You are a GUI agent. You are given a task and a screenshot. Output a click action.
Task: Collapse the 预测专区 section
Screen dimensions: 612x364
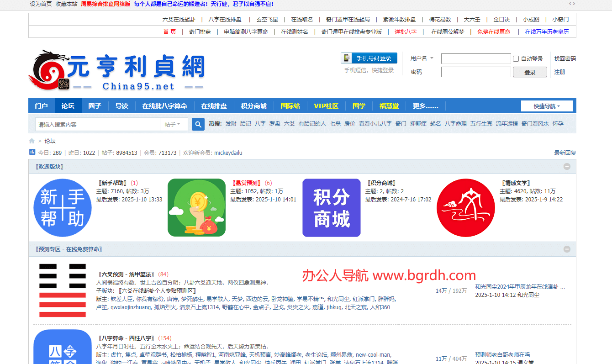567,249
